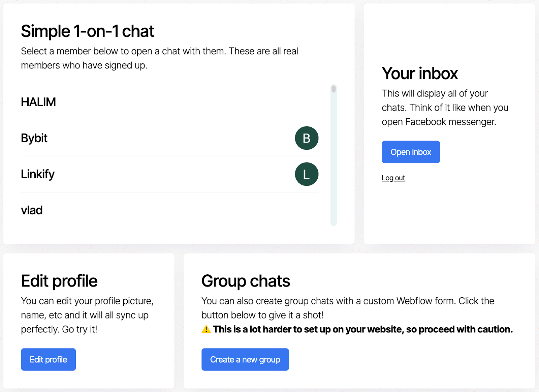This screenshot has height=392, width=539.
Task: Click the "Group chats" heading
Action: point(245,280)
